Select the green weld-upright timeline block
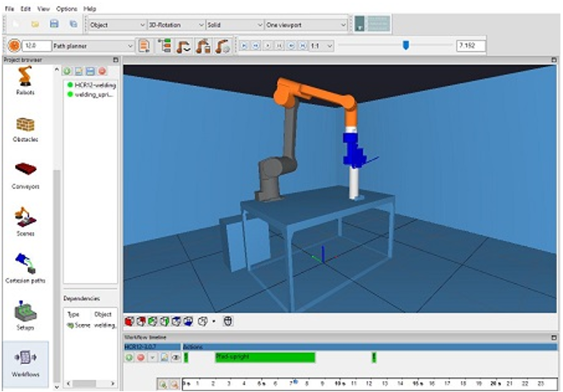This screenshot has height=392, width=563. (x=264, y=357)
